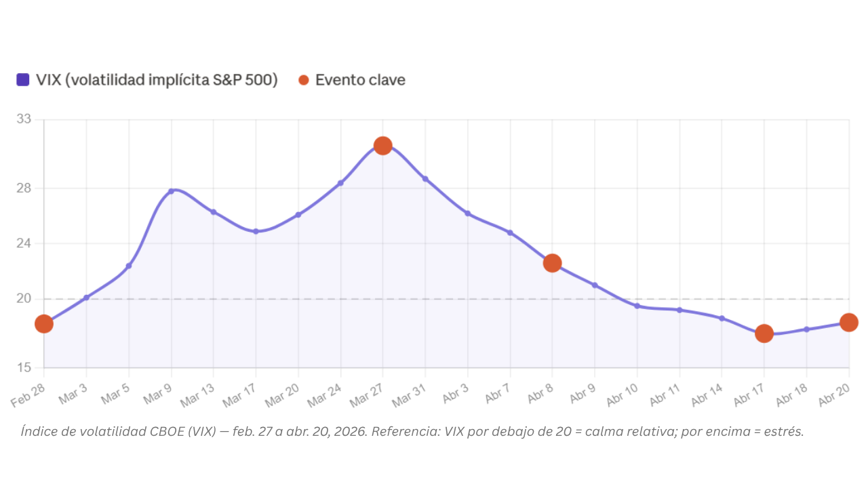The width and height of the screenshot is (868, 488).
Task: Click the orange Evento clave legend dot
Action: click(x=304, y=80)
